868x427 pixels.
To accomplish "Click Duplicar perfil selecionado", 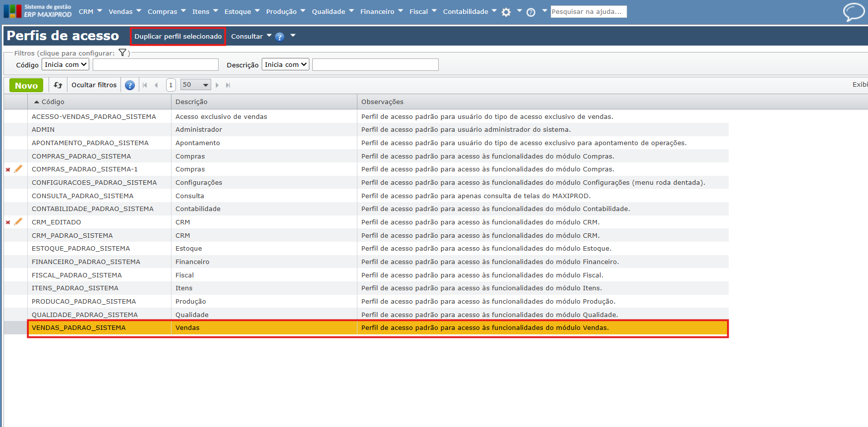I will 178,36.
